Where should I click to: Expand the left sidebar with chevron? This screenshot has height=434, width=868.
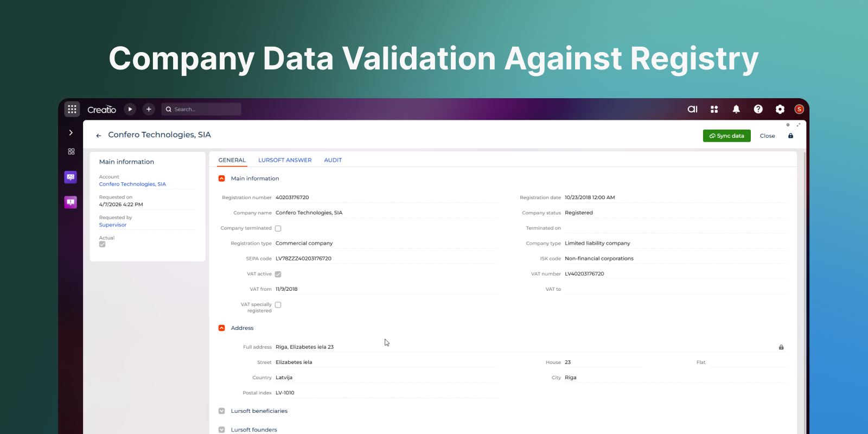click(x=71, y=132)
